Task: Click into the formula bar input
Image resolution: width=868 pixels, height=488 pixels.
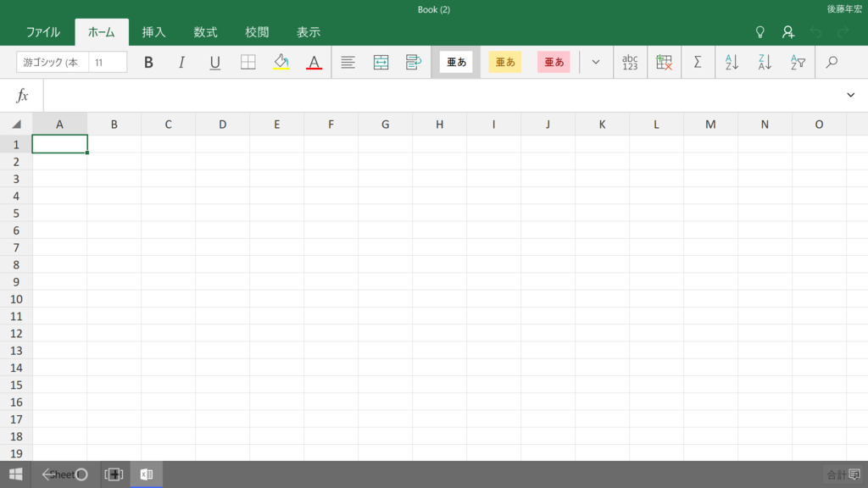Action: (x=438, y=95)
